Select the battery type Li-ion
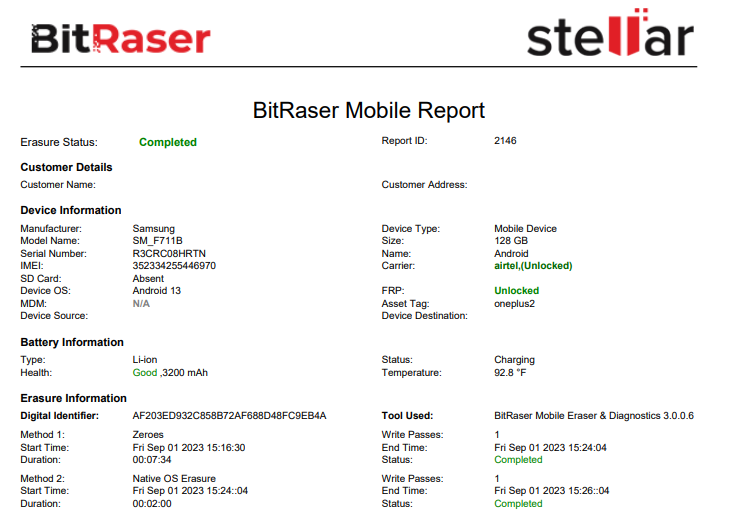 pos(145,360)
